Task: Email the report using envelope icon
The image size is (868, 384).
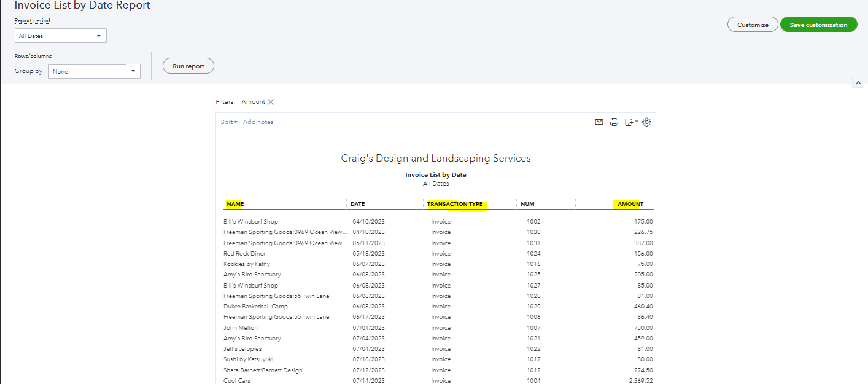Action: click(599, 122)
